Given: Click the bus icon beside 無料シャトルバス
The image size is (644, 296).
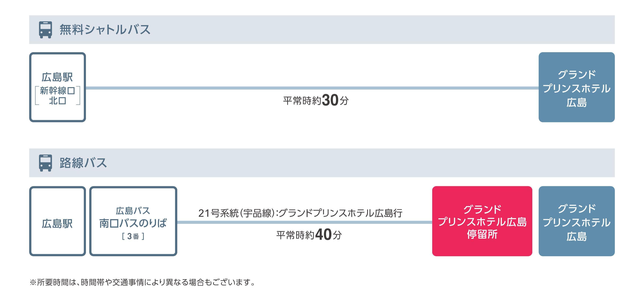Looking at the screenshot, I should click(45, 29).
